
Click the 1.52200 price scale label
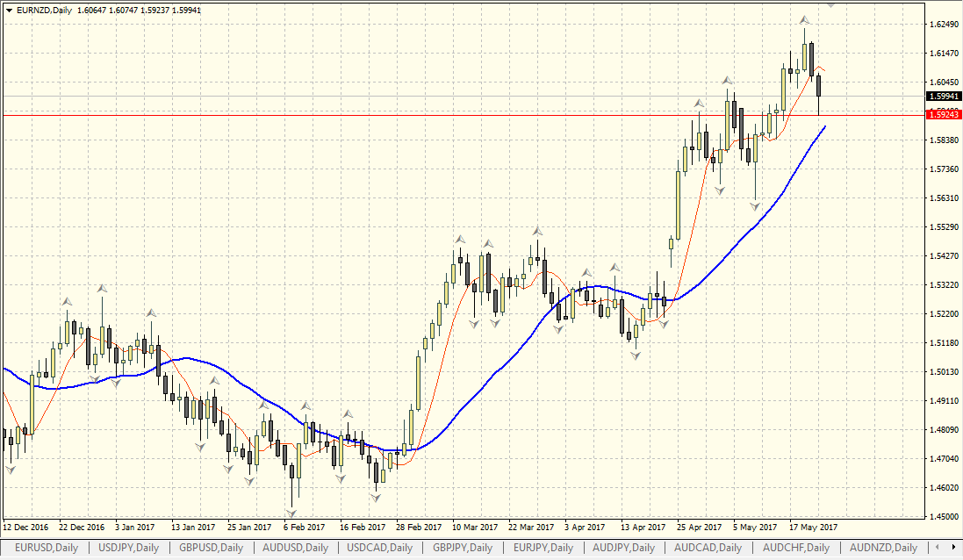(944, 313)
